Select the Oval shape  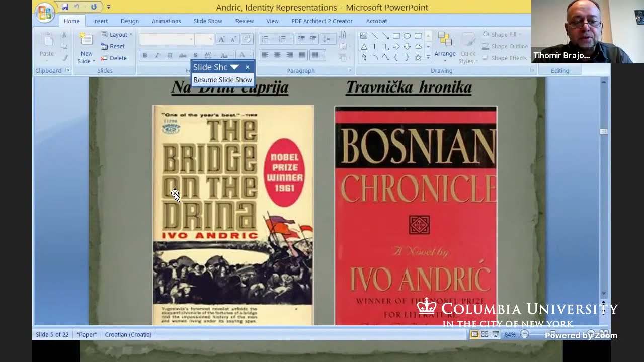tap(407, 36)
